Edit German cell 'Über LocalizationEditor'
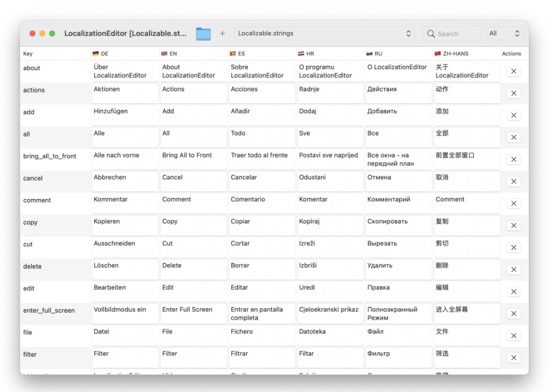Image resolution: width=551 pixels, height=392 pixels. pyautogui.click(x=125, y=72)
